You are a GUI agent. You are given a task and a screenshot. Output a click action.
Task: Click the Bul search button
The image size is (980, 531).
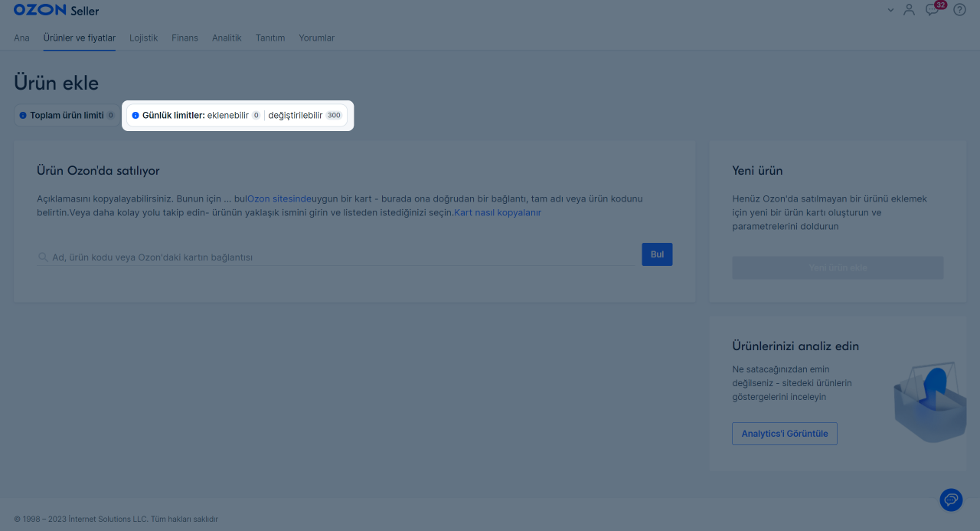point(657,254)
